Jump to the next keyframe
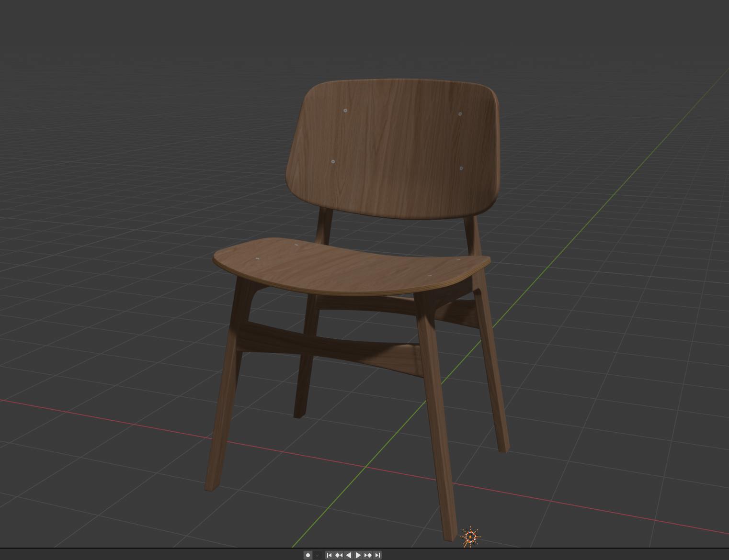Image resolution: width=729 pixels, height=560 pixels. 368,555
